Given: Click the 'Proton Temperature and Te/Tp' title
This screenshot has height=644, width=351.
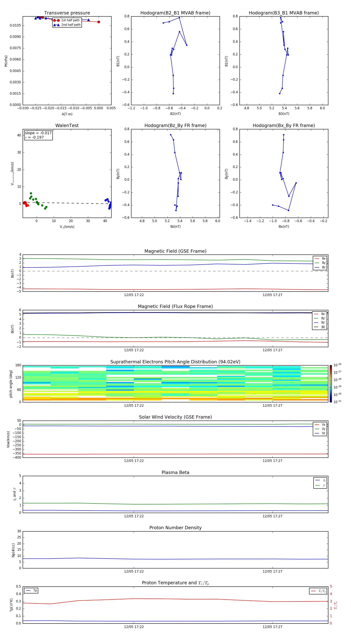Looking at the screenshot, I should click(x=175, y=583).
